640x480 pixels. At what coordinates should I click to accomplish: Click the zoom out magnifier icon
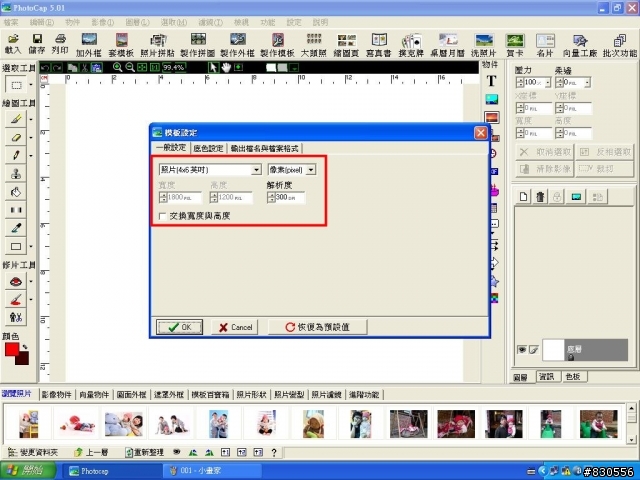pyautogui.click(x=130, y=67)
